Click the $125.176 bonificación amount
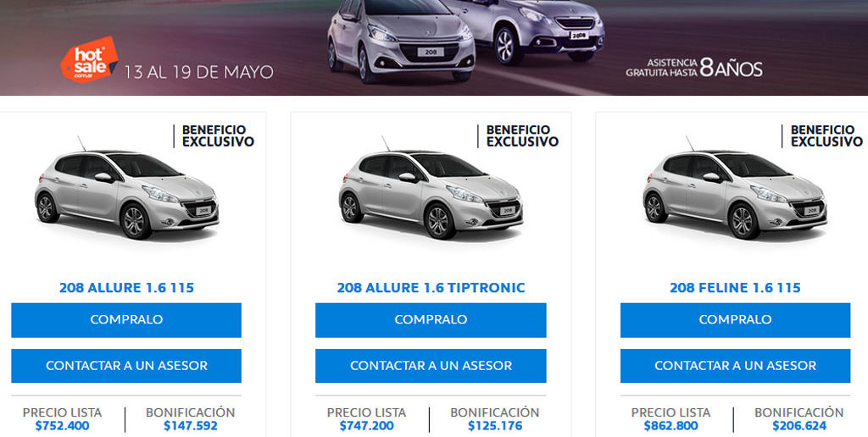Image resolution: width=868 pixels, height=437 pixels. pos(495,426)
